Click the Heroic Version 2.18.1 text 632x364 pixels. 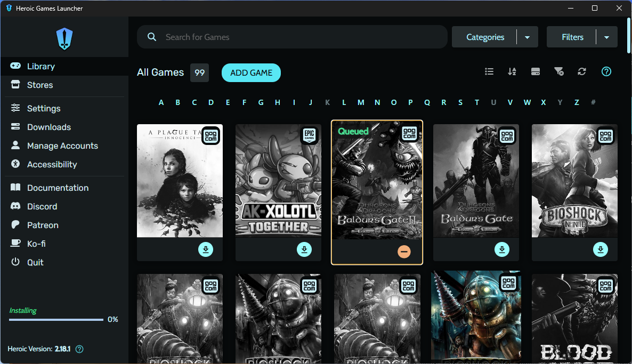pyautogui.click(x=39, y=349)
